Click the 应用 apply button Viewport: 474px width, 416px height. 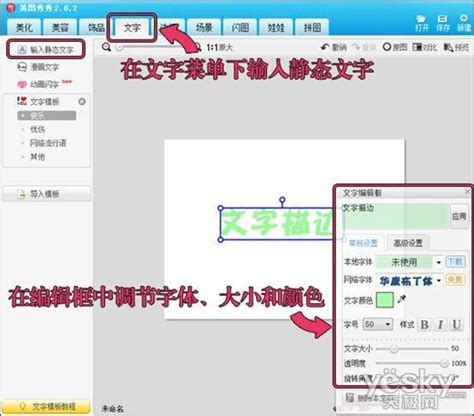pyautogui.click(x=459, y=217)
